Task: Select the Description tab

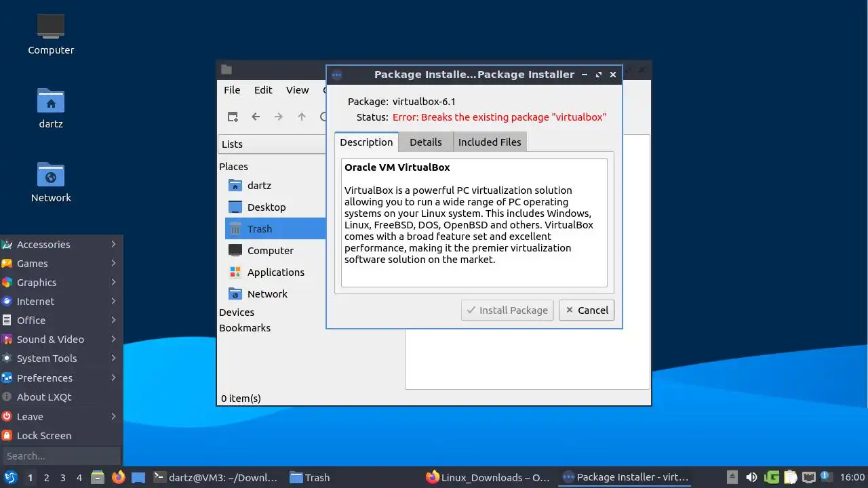Action: [366, 142]
